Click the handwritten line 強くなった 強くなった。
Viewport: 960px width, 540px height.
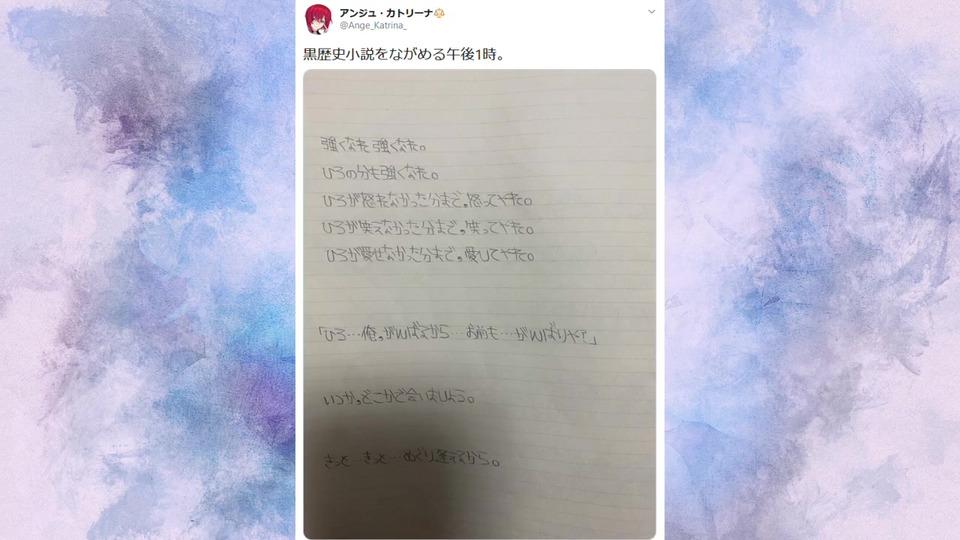tap(374, 146)
